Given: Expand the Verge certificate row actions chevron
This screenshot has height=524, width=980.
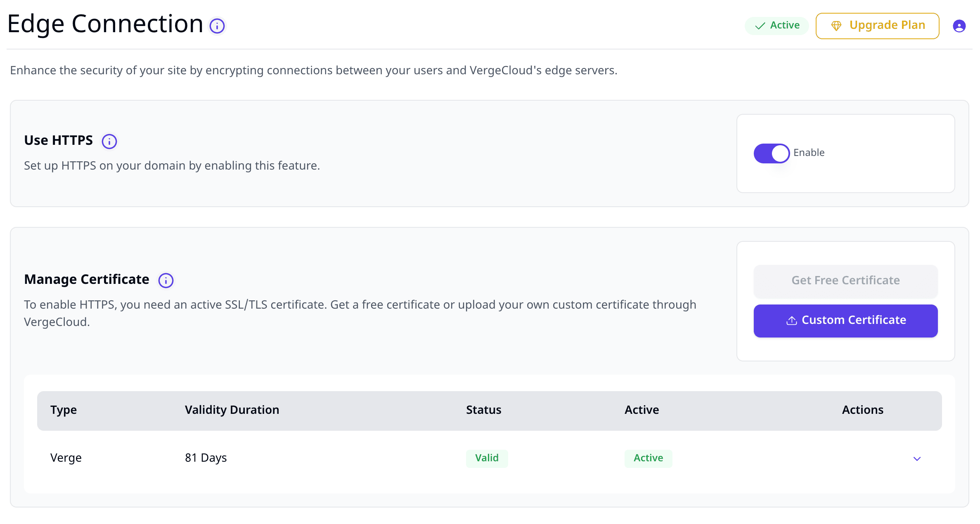Looking at the screenshot, I should (x=917, y=459).
